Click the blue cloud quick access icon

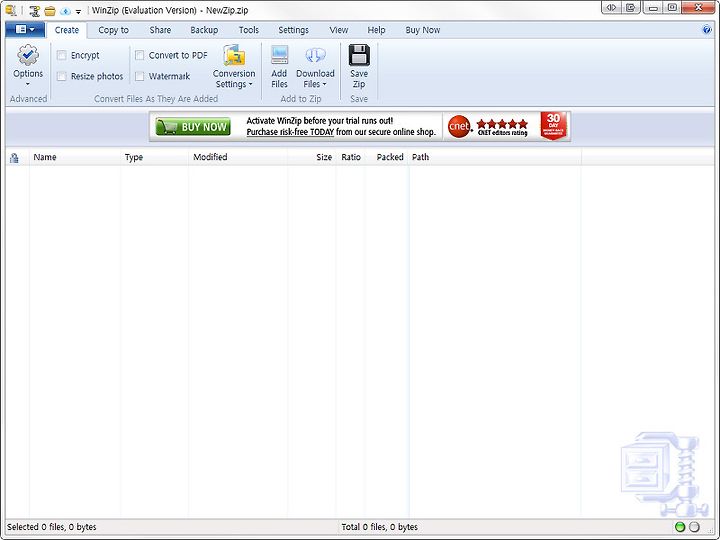pos(65,11)
